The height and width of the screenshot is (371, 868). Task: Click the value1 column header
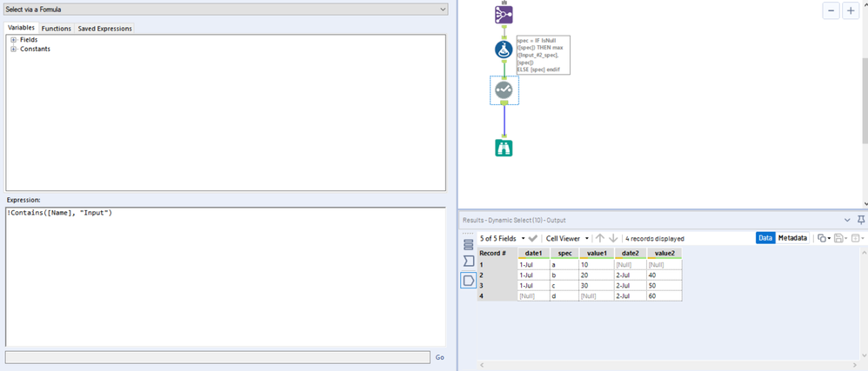click(x=598, y=253)
